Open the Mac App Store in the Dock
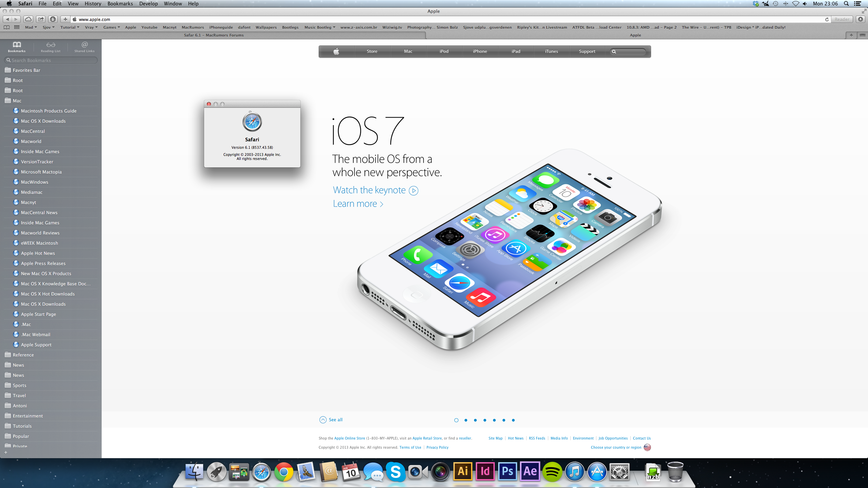Image resolution: width=868 pixels, height=488 pixels. pos(597,471)
